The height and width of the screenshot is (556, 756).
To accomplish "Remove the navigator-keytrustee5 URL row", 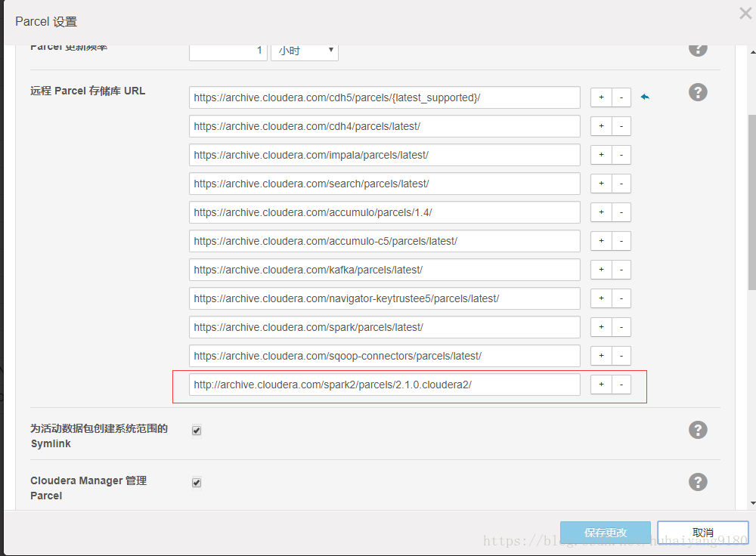I will click(x=621, y=298).
